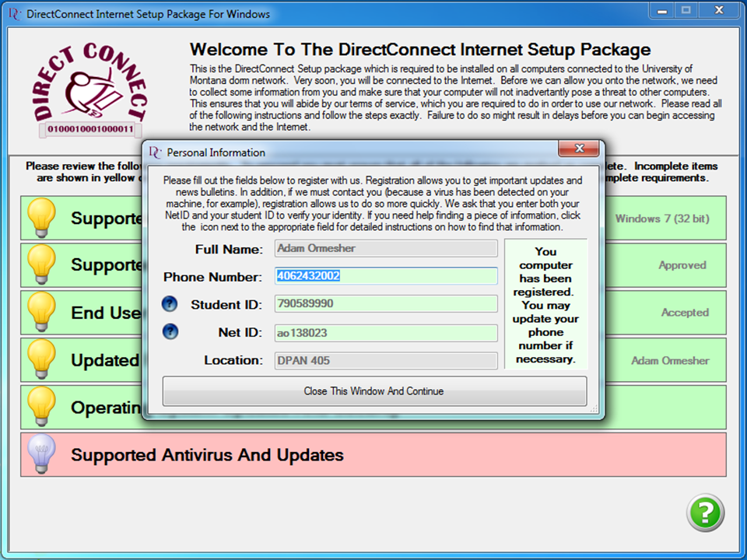The image size is (747, 560).
Task: Click the help icon beside Net ID
Action: tap(170, 331)
